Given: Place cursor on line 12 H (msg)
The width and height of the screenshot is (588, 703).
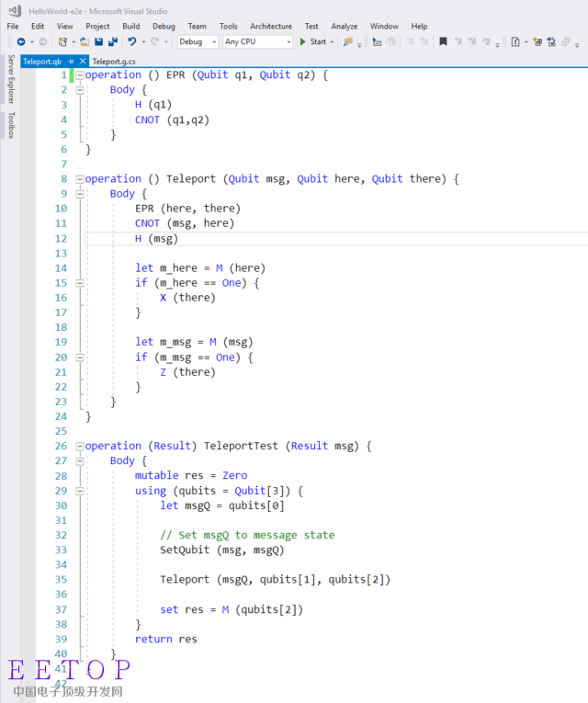Looking at the screenshot, I should pos(156,239).
